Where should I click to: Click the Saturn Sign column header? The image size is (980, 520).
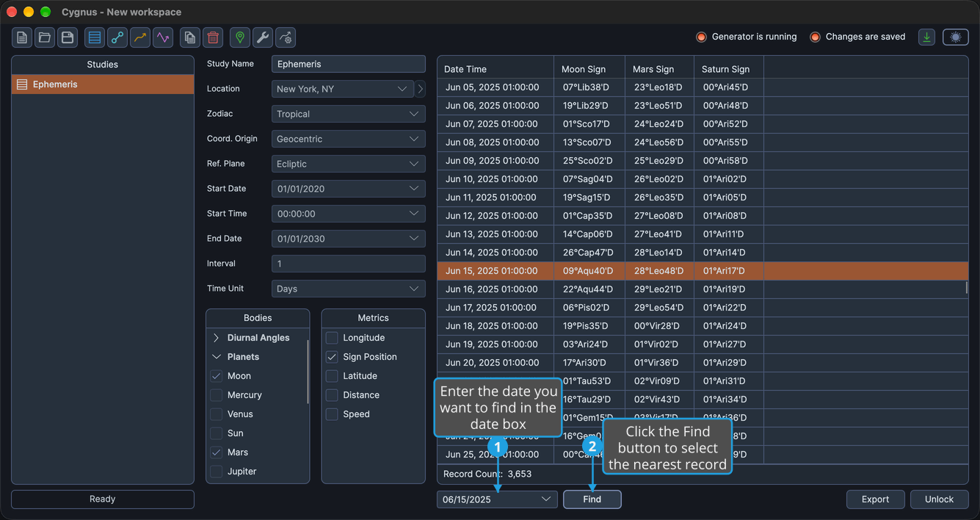[729, 69]
